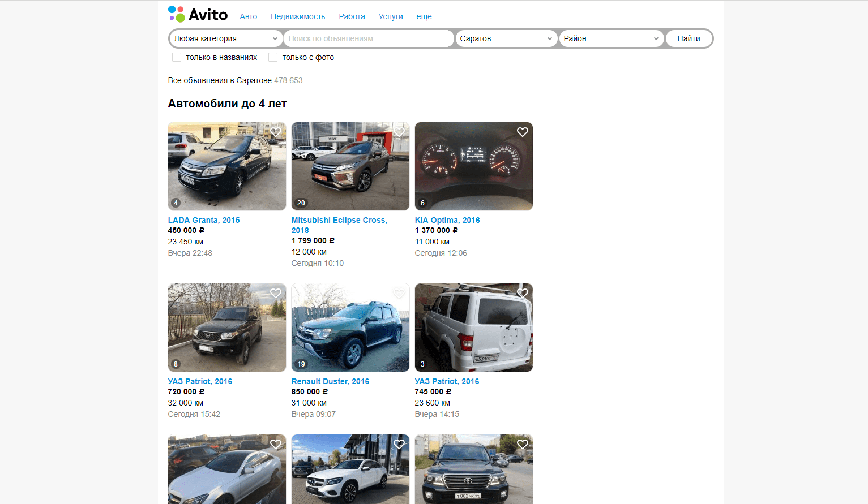The image size is (868, 504).
Task: Click the price «850 000 ₽»
Action: [x=310, y=391]
